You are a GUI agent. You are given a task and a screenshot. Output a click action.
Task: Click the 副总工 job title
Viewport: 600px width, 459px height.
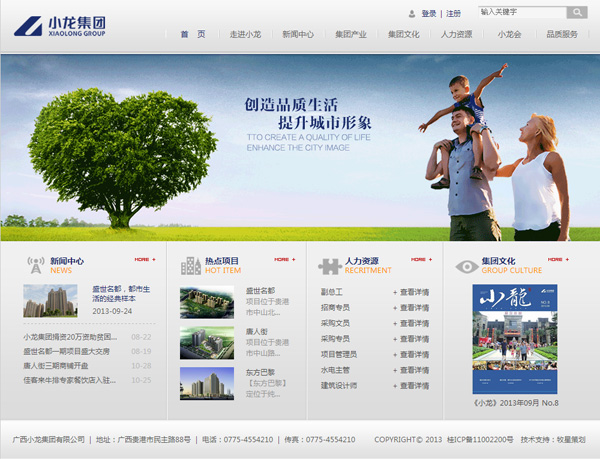click(332, 292)
